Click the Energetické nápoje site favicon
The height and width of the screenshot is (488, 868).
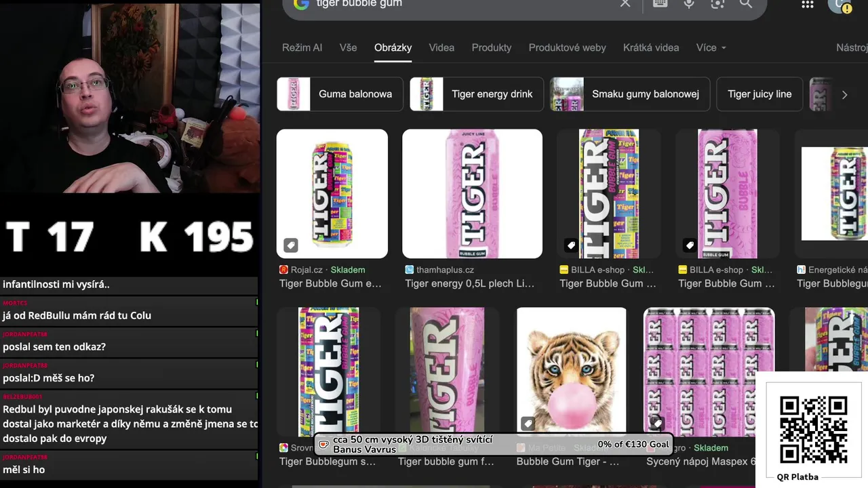801,270
